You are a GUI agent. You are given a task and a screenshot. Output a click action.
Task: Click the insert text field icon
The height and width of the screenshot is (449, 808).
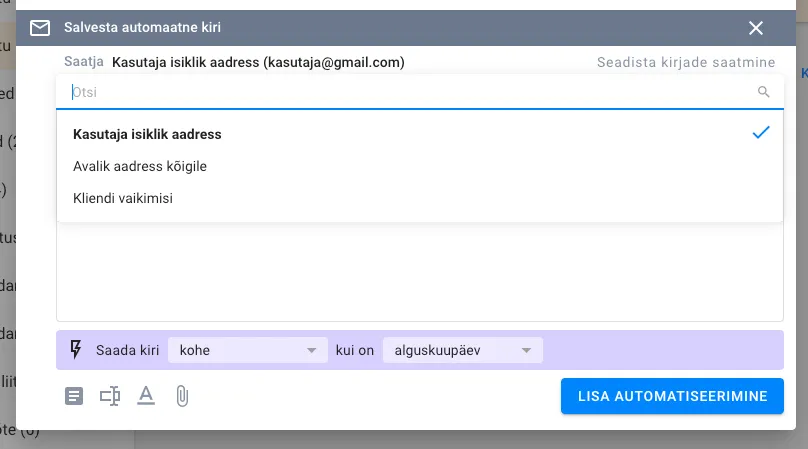pyautogui.click(x=110, y=396)
